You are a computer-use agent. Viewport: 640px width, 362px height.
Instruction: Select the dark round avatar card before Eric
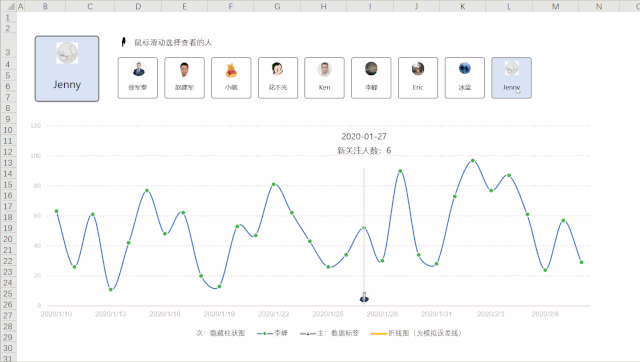(x=371, y=78)
